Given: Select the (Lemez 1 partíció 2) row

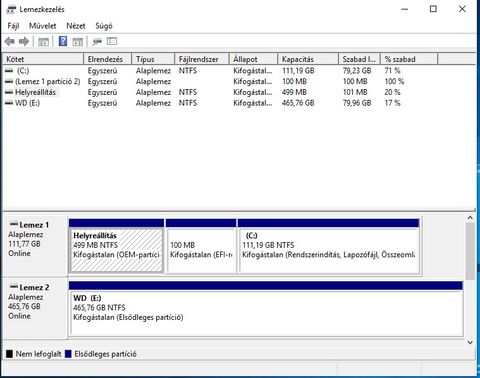Looking at the screenshot, I should pos(220,81).
